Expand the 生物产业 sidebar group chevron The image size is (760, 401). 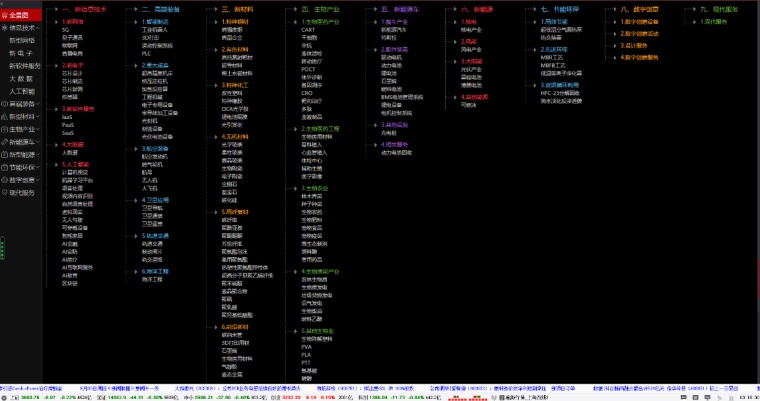[38, 129]
